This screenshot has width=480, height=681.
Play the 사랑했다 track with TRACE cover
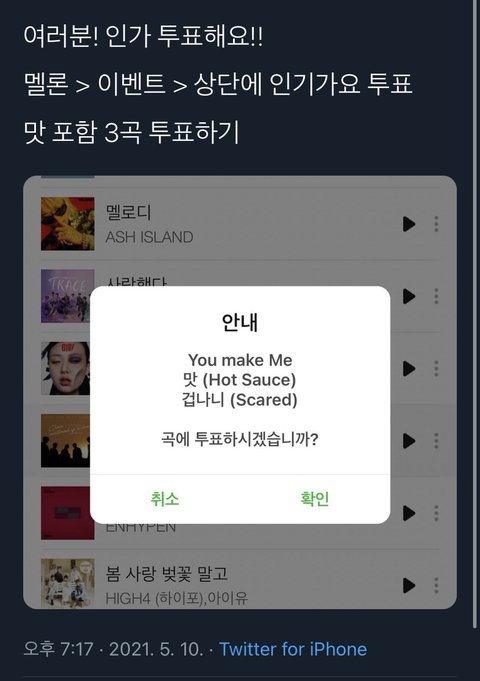click(409, 296)
